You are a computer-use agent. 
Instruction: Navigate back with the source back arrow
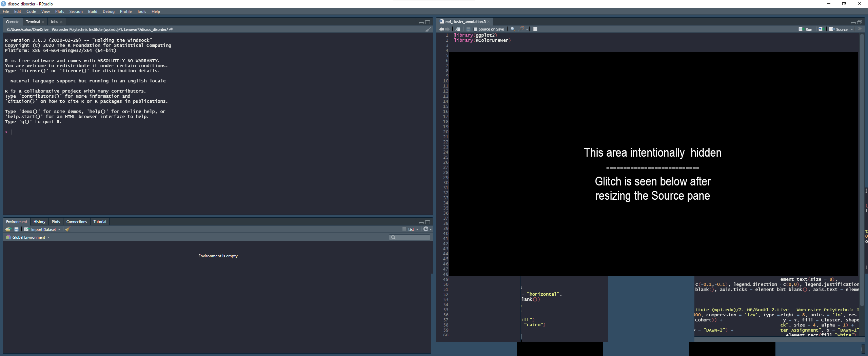(441, 29)
